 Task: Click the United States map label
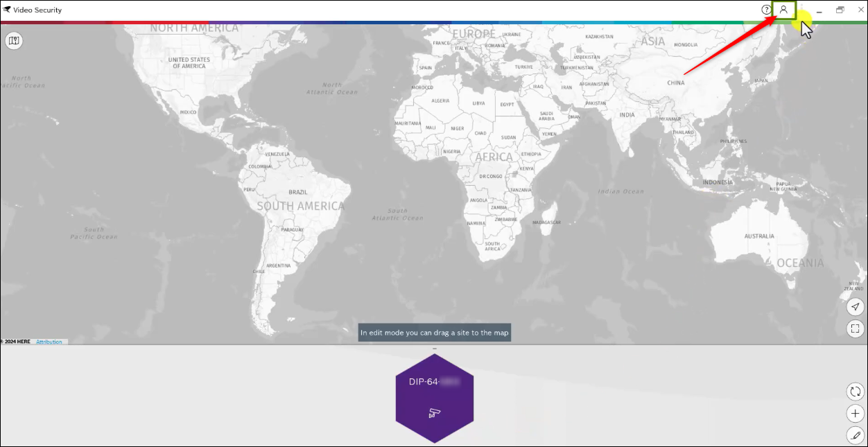(189, 63)
